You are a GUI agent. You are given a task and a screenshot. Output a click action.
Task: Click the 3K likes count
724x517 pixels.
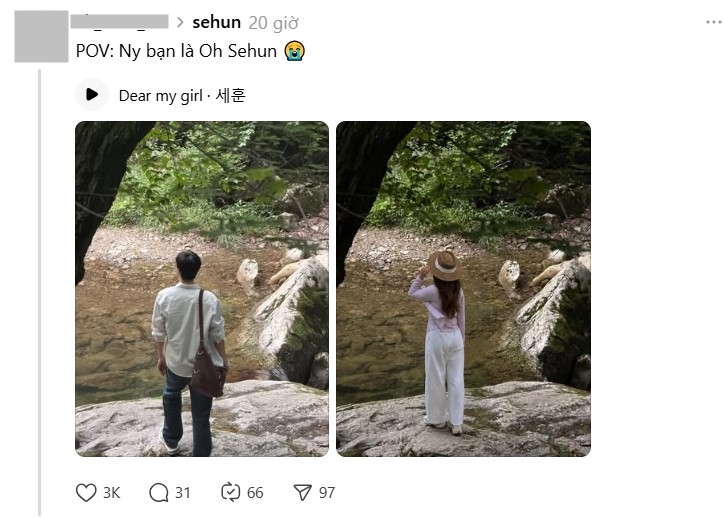[x=111, y=493]
